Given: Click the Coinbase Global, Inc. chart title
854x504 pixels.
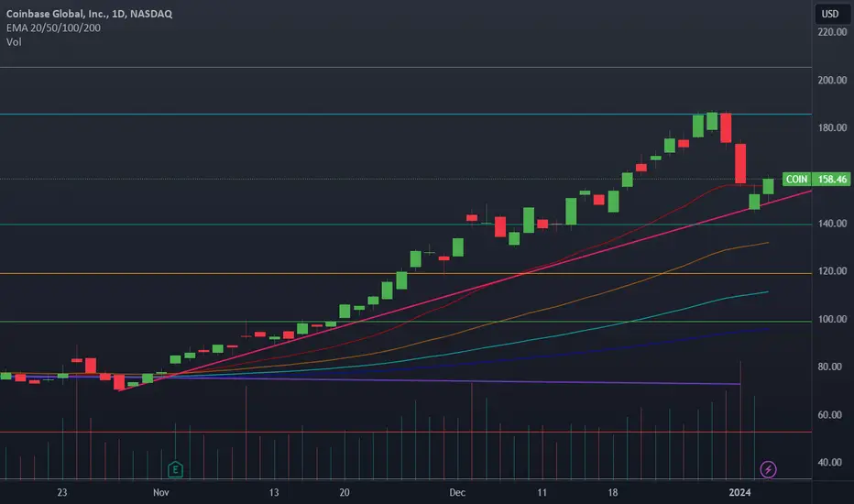Looking at the screenshot, I should 89,14.
